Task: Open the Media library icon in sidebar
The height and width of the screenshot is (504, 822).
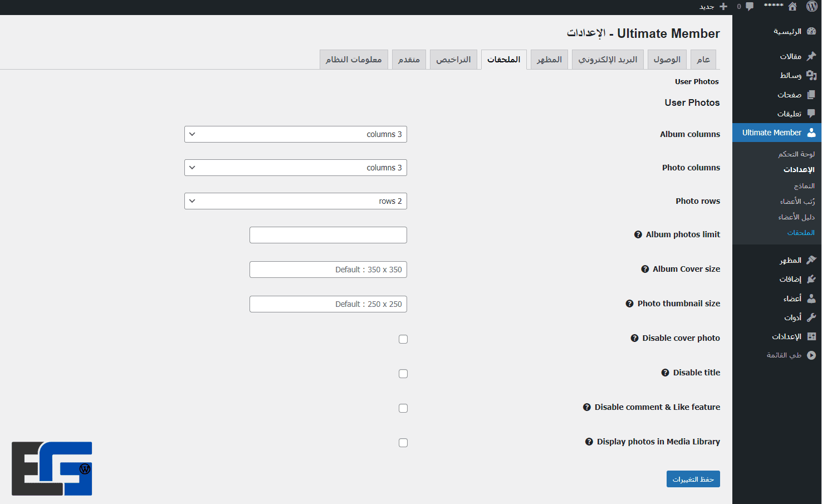Action: click(811, 75)
